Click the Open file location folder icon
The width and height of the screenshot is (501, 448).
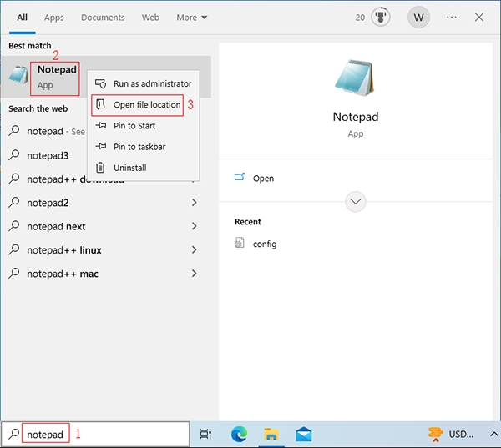coord(101,104)
